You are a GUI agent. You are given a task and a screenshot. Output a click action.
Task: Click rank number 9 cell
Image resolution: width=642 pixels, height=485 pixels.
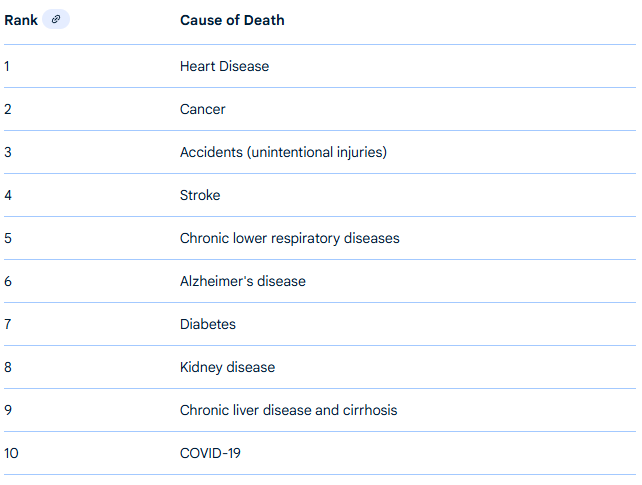(8, 410)
